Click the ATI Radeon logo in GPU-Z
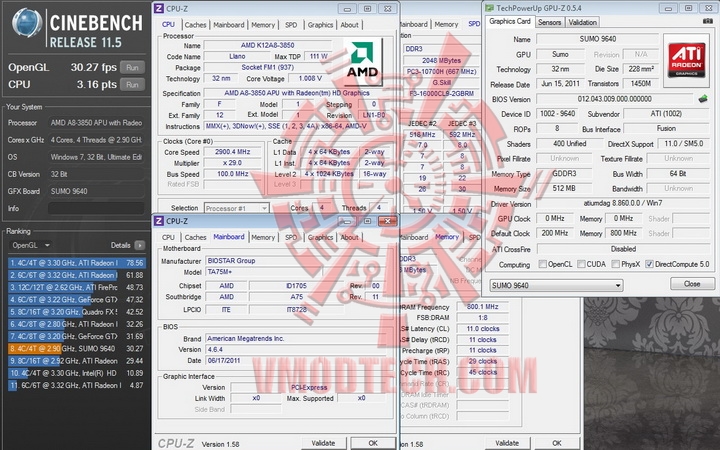This screenshot has height=450, width=720. (686, 60)
